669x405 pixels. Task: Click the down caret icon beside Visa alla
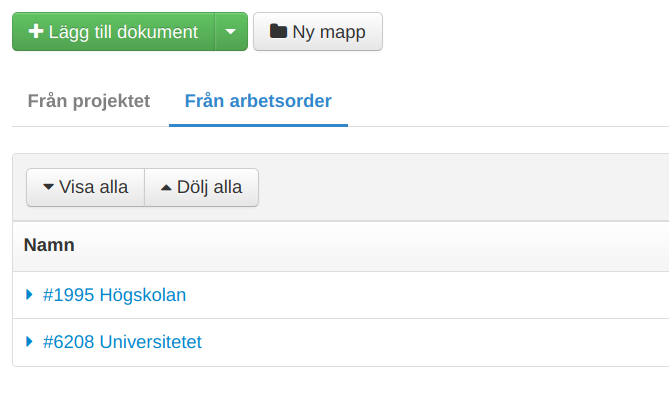coord(48,188)
